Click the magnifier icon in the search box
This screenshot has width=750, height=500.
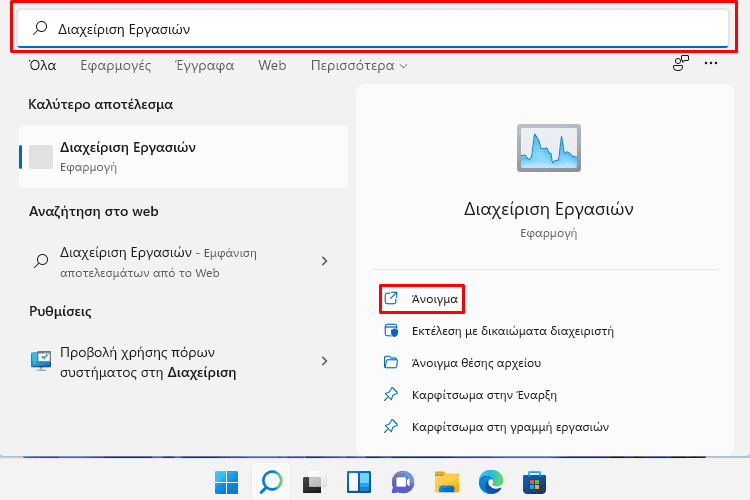[x=40, y=28]
